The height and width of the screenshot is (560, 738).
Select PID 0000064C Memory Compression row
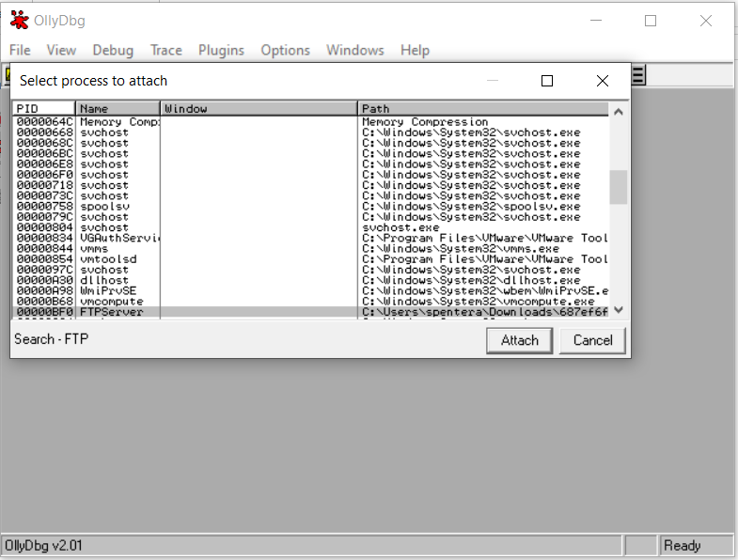(x=310, y=122)
